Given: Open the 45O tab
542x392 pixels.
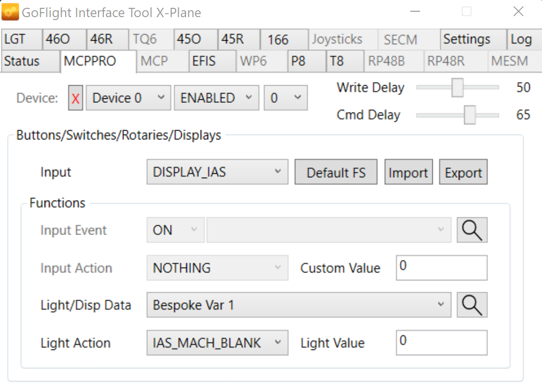Looking at the screenshot, I should pyautogui.click(x=196, y=39).
